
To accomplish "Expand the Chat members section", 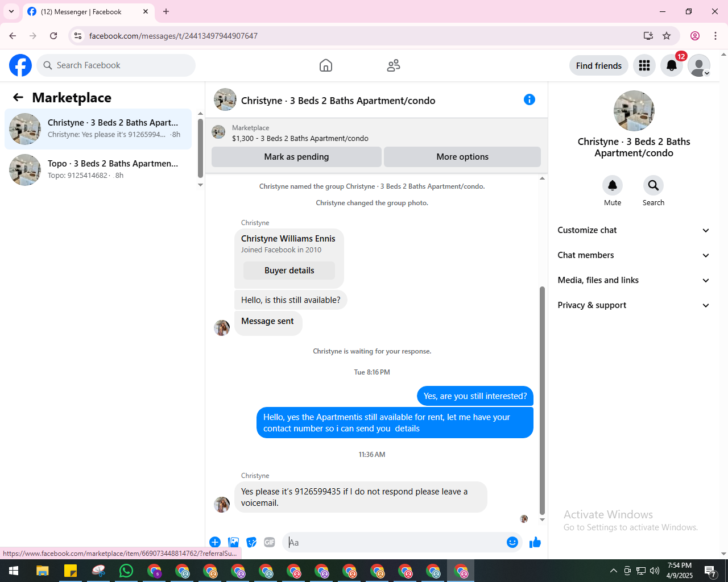I will (x=634, y=255).
